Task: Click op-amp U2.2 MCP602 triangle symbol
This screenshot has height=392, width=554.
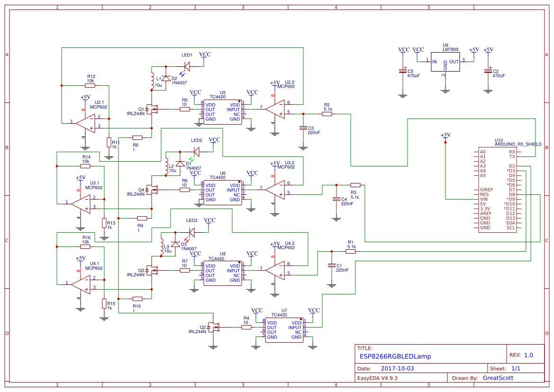Action: click(x=275, y=109)
